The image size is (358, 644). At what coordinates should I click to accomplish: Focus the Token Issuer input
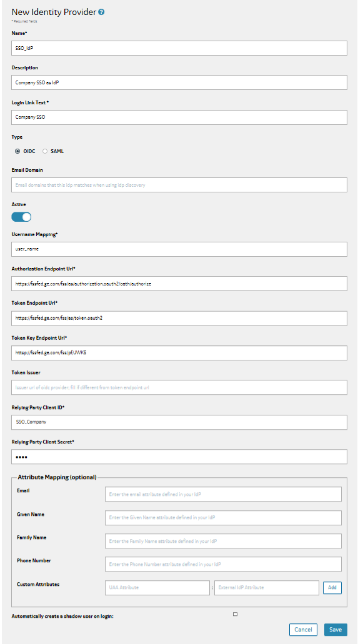179,387
